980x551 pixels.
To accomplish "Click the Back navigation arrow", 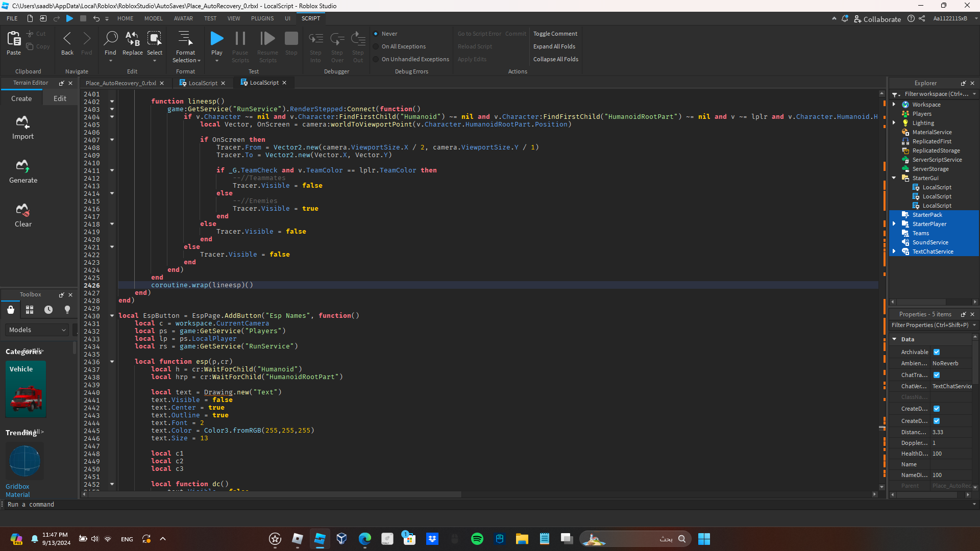I will click(67, 39).
